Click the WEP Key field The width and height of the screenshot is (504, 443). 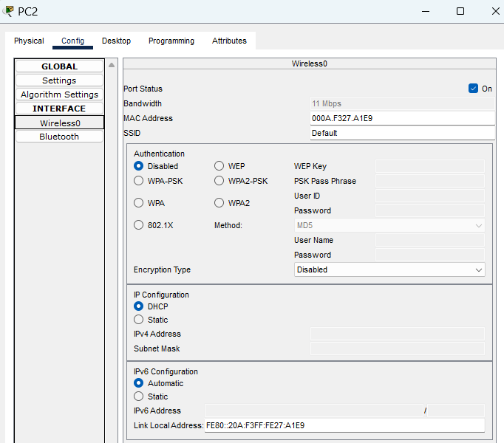click(x=430, y=166)
